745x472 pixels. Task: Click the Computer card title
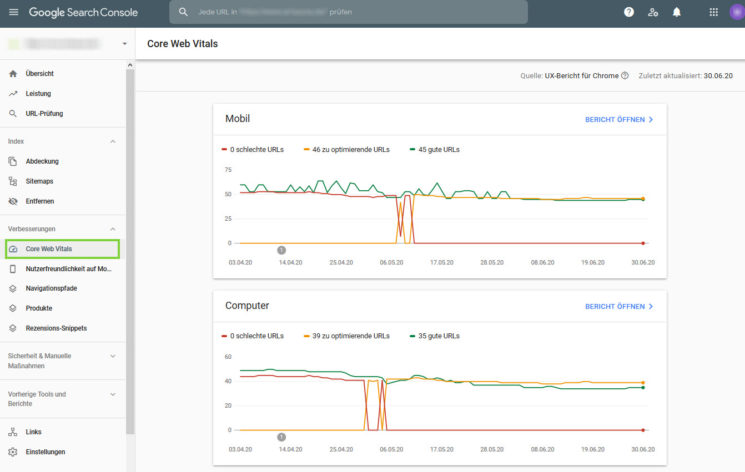click(x=247, y=306)
